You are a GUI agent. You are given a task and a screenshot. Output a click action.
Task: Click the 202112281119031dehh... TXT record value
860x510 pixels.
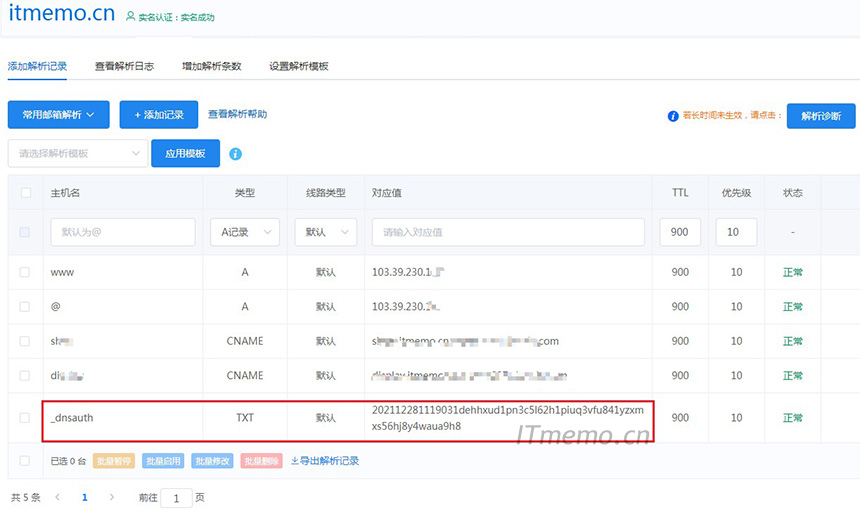point(508,418)
